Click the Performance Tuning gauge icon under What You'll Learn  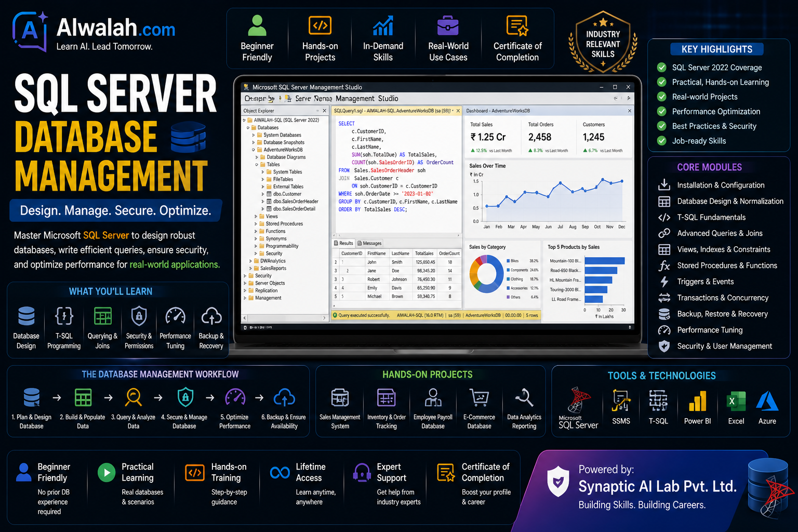point(176,315)
